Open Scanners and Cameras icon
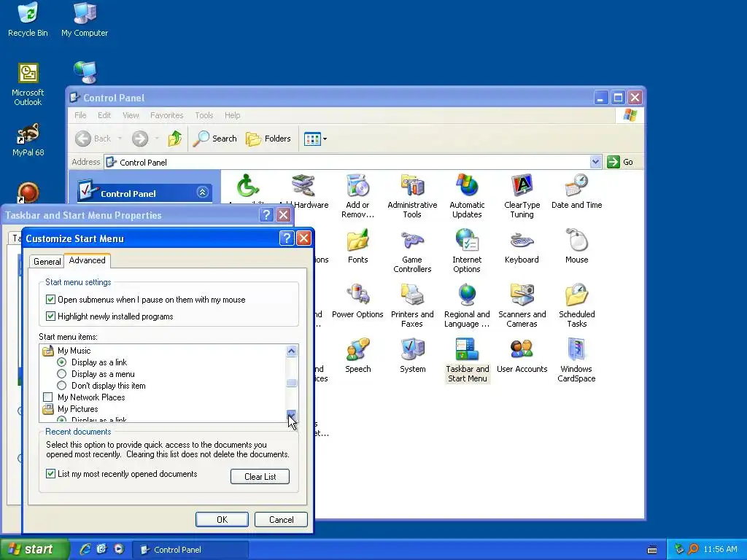Viewport: 747px width, 560px height. point(522,306)
